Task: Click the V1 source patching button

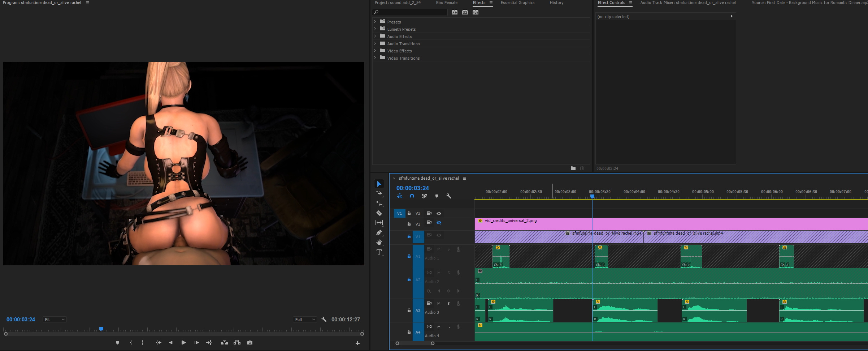Action: click(x=399, y=213)
